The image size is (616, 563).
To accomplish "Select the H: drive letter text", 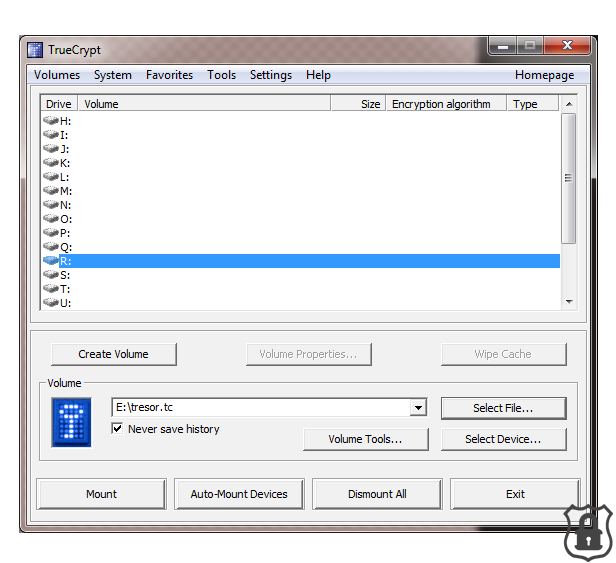I will 65,121.
